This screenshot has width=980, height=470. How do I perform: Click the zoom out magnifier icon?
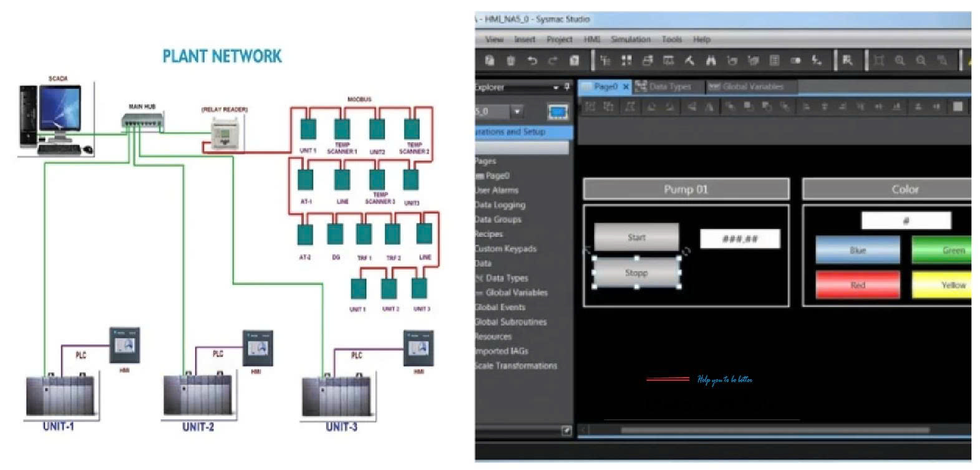pyautogui.click(x=921, y=60)
